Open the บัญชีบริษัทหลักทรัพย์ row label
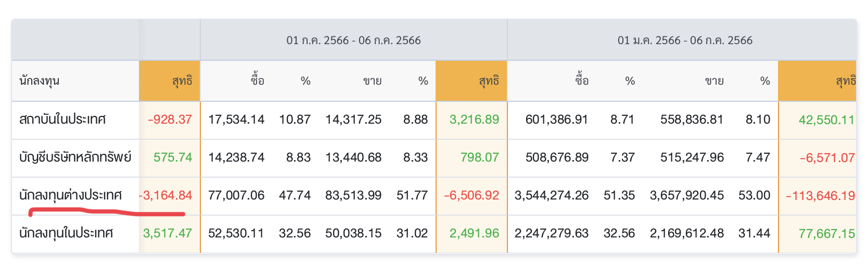The width and height of the screenshot is (868, 279). [x=75, y=157]
